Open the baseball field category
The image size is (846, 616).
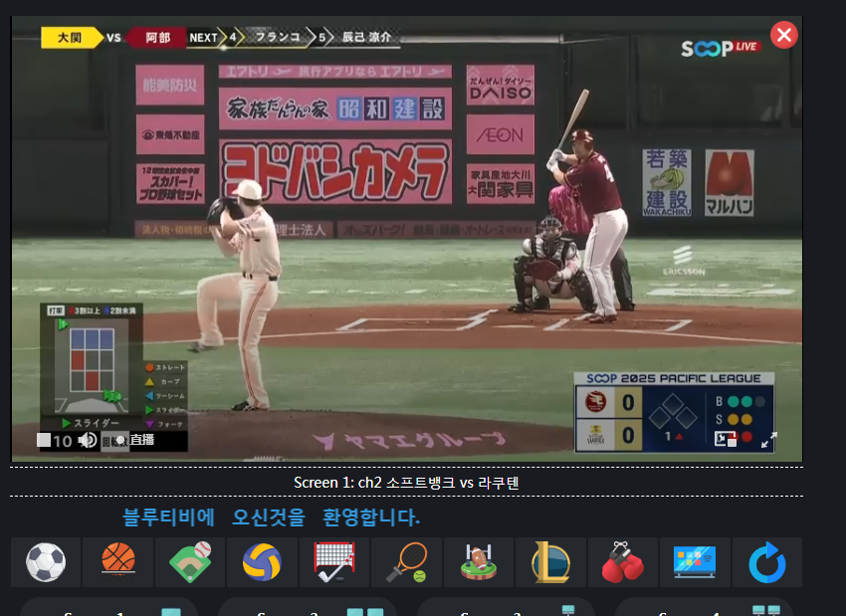click(190, 562)
